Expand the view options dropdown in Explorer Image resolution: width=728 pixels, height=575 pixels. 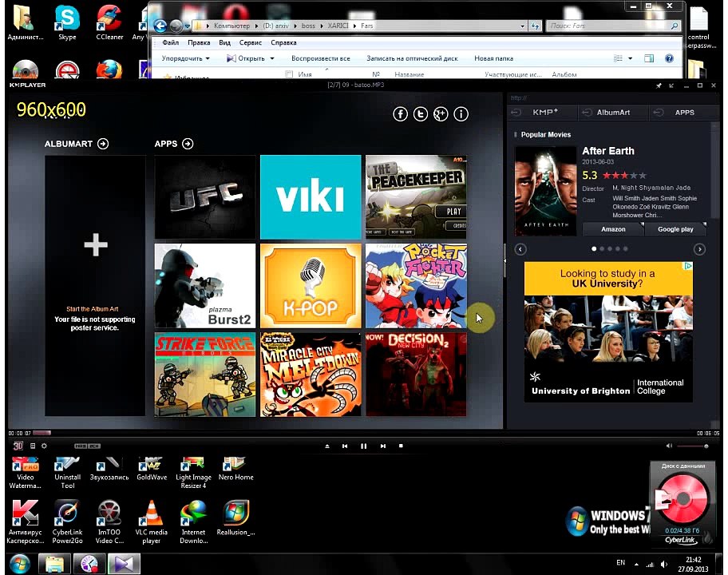pyautogui.click(x=630, y=58)
